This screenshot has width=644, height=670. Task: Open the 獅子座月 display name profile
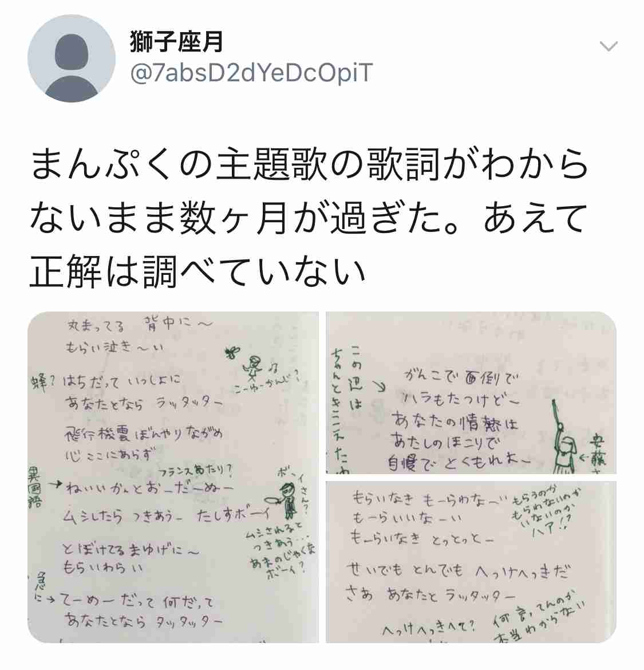pyautogui.click(x=177, y=42)
